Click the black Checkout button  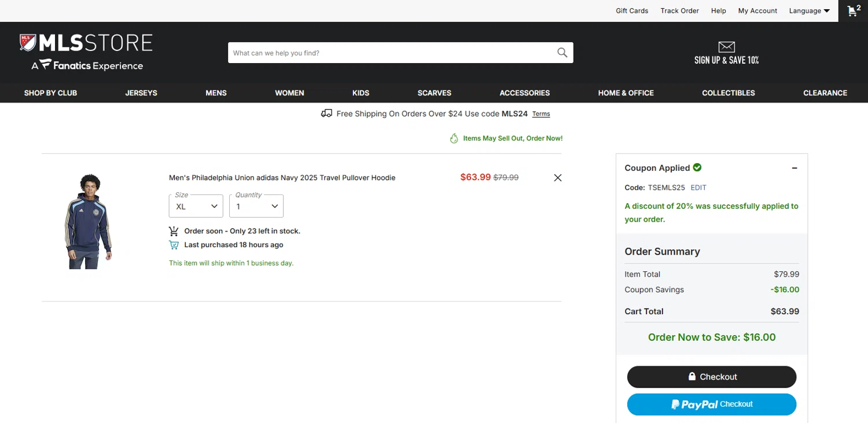711,377
